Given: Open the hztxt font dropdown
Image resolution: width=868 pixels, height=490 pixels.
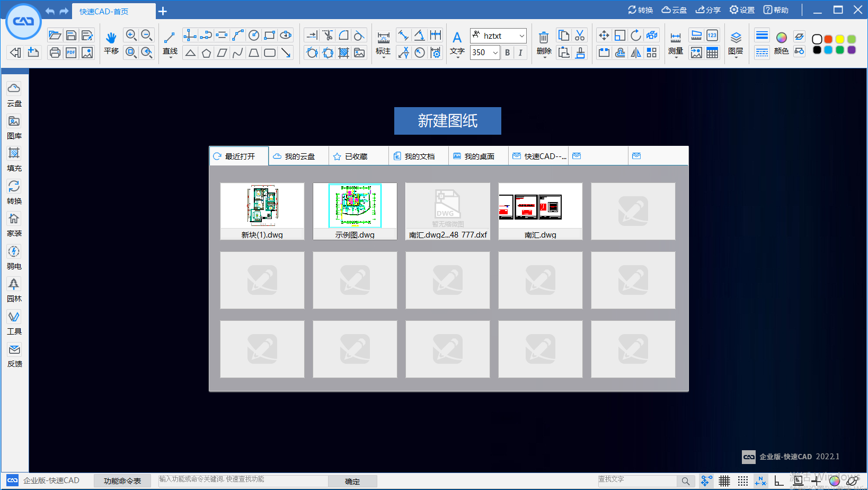Looking at the screenshot, I should (522, 36).
